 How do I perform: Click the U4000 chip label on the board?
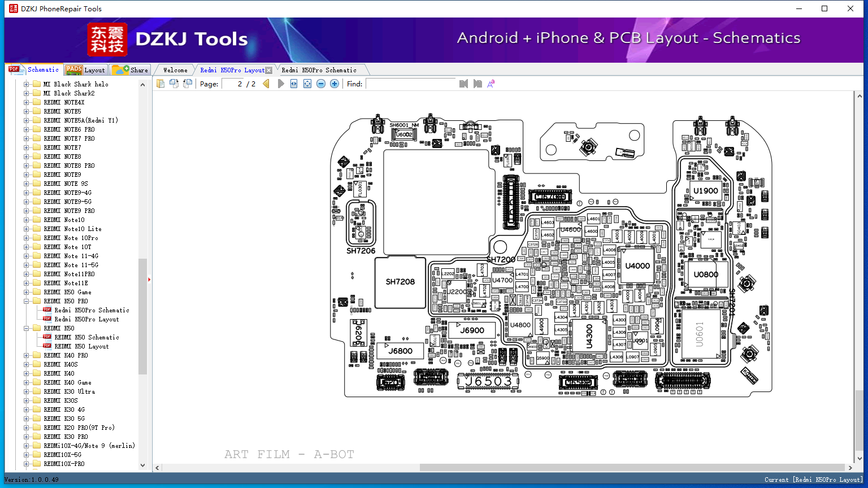point(637,266)
